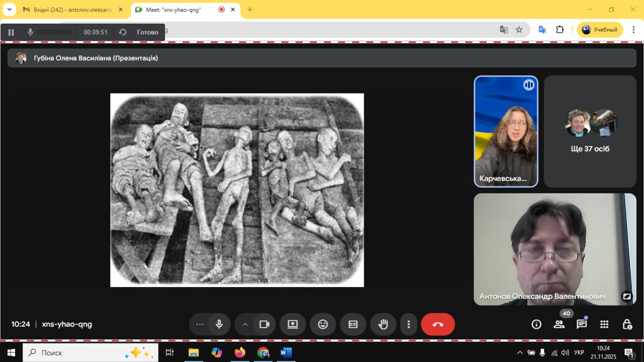
Task: Toggle closed captions
Action: [x=353, y=324]
